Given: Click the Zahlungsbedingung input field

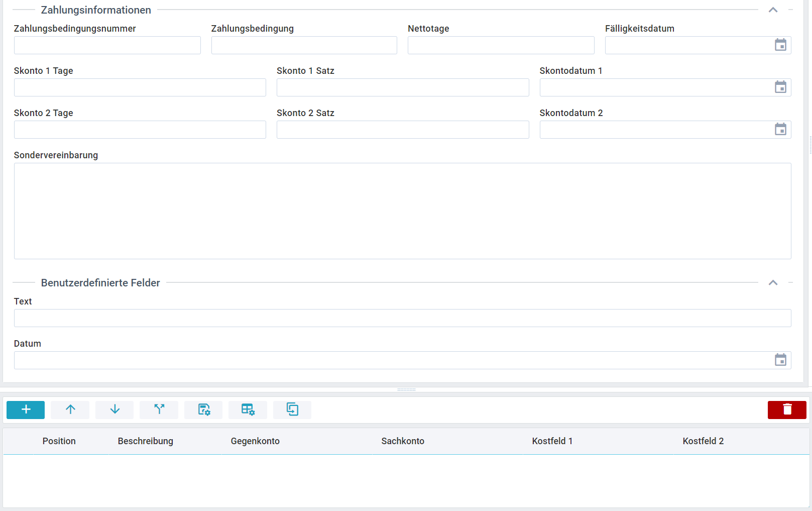Looking at the screenshot, I should (304, 45).
